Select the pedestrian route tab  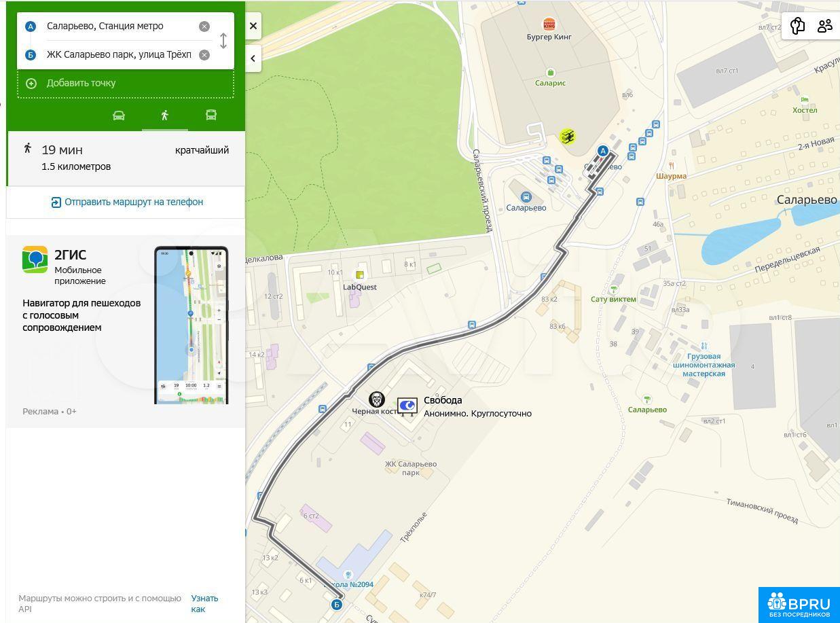click(x=164, y=115)
